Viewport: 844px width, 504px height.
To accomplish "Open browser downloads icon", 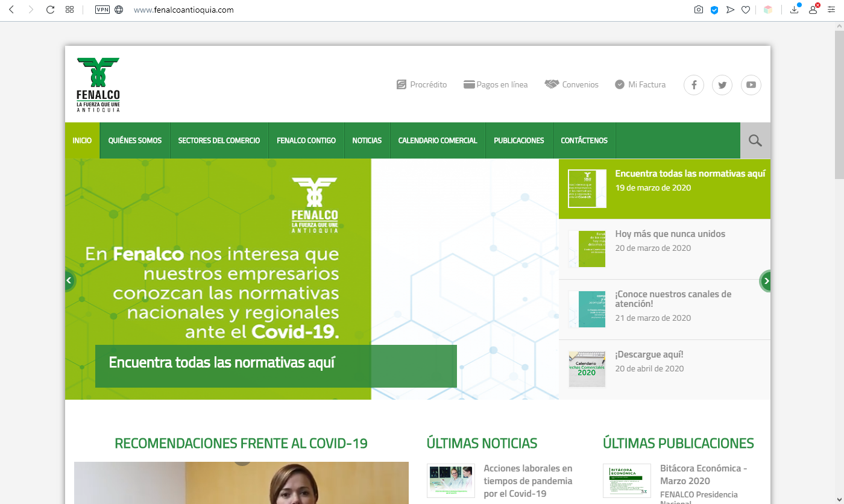I will [x=795, y=10].
